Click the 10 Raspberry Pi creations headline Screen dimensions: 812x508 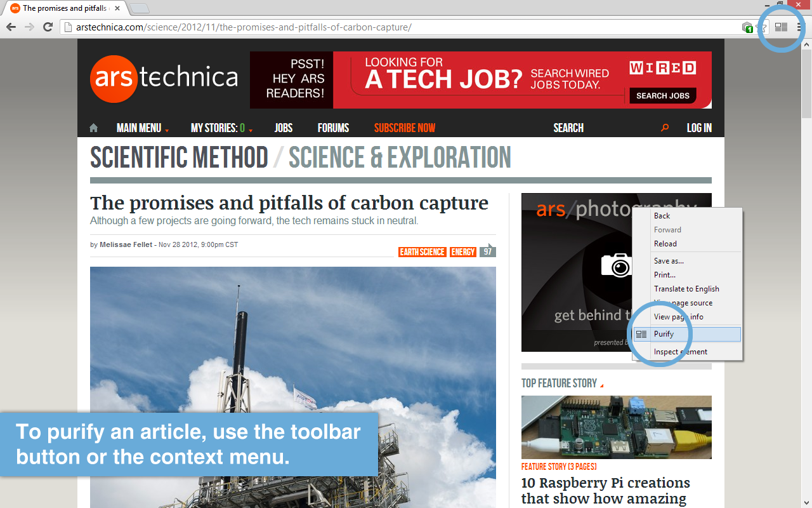[x=606, y=491]
